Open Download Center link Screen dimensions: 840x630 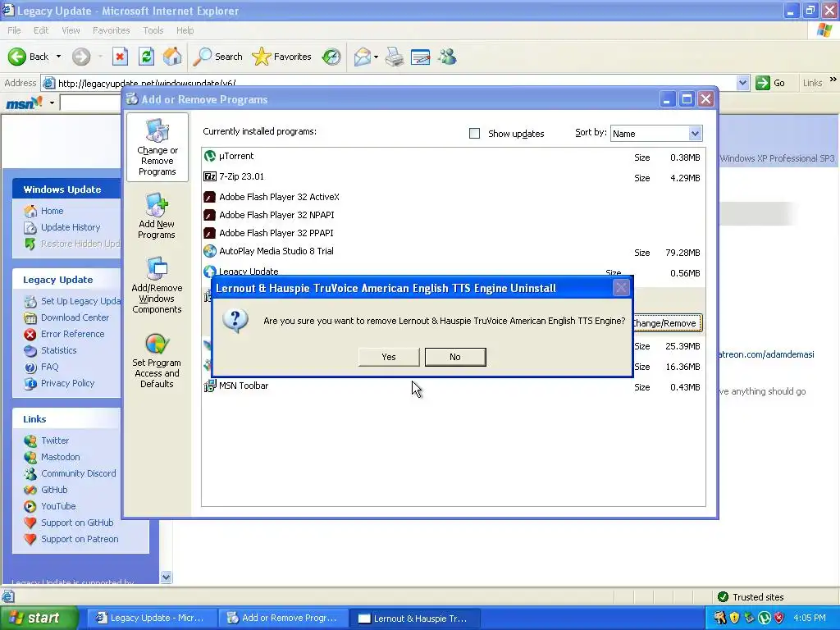[x=75, y=317]
